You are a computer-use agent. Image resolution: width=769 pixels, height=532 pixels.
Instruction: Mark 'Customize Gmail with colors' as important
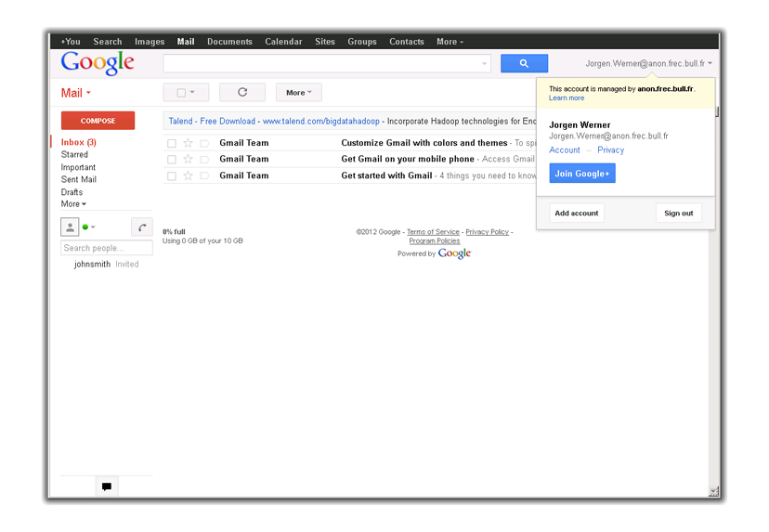204,143
